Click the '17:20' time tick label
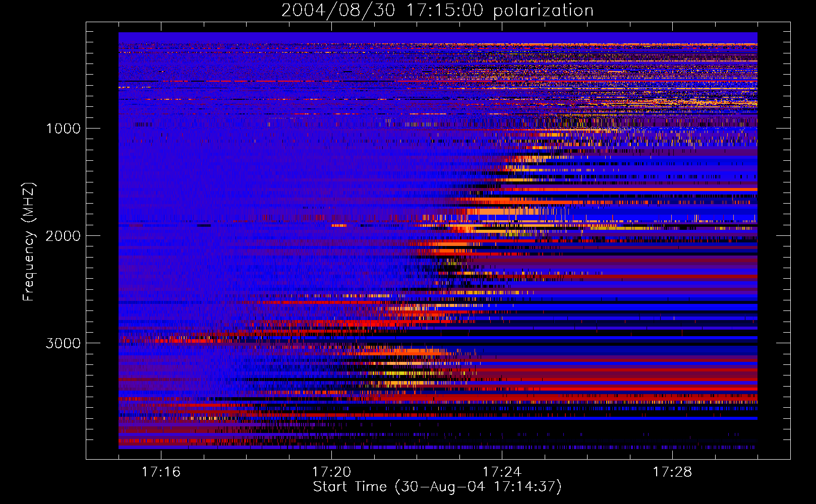Image resolution: width=816 pixels, height=504 pixels. click(x=331, y=472)
